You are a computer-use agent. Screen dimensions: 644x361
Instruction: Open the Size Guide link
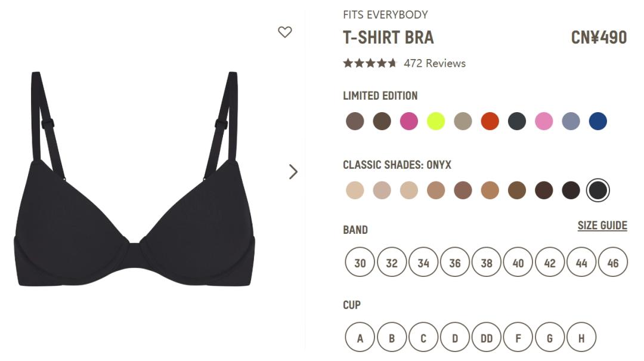pyautogui.click(x=602, y=226)
